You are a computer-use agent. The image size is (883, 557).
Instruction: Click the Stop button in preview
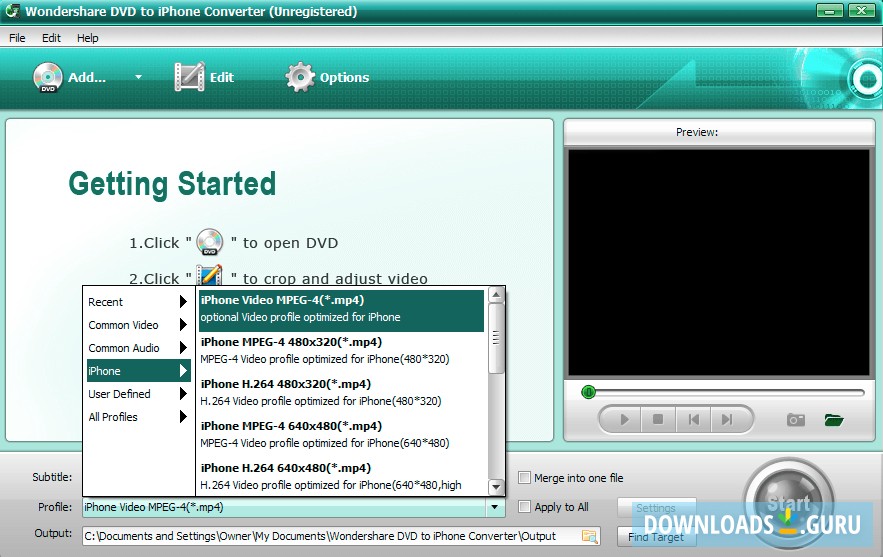[x=658, y=420]
